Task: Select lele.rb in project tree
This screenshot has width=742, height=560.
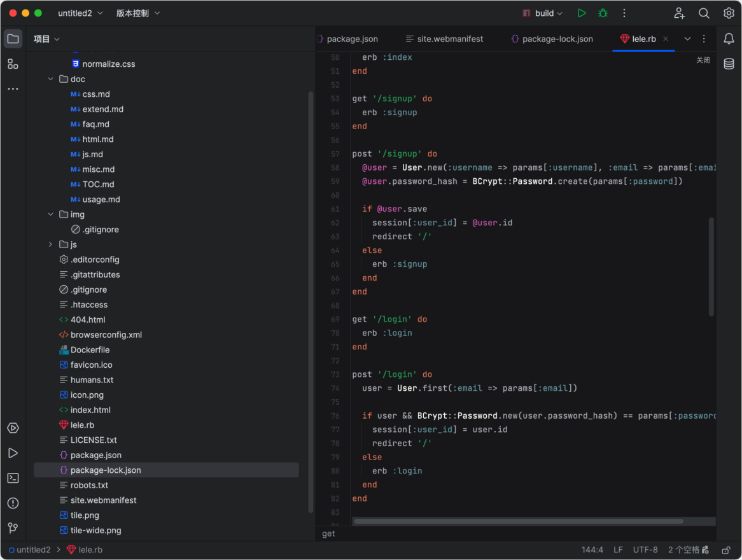Action: [x=76, y=425]
